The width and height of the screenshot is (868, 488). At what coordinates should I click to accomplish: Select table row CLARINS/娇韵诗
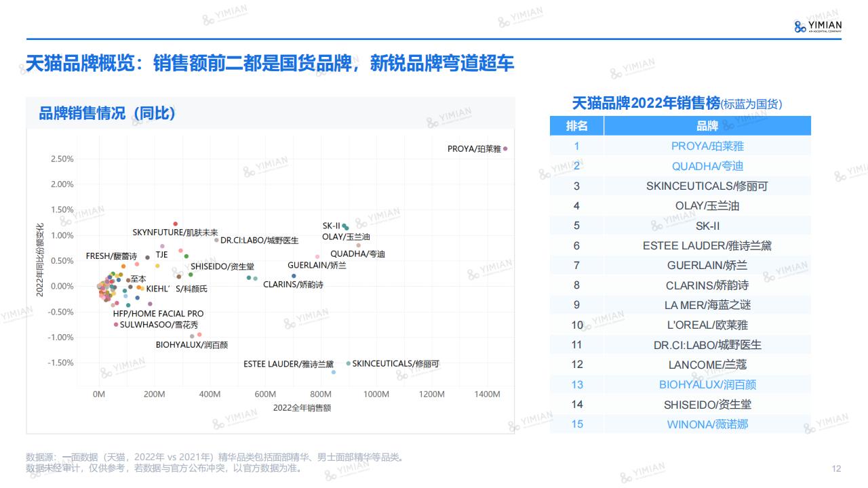pyautogui.click(x=680, y=285)
